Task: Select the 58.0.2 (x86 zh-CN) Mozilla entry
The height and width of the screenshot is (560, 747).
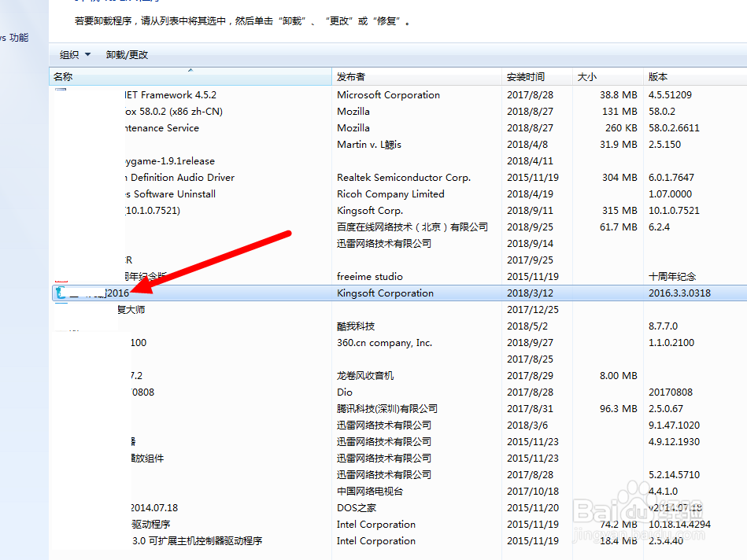Action: click(399, 112)
